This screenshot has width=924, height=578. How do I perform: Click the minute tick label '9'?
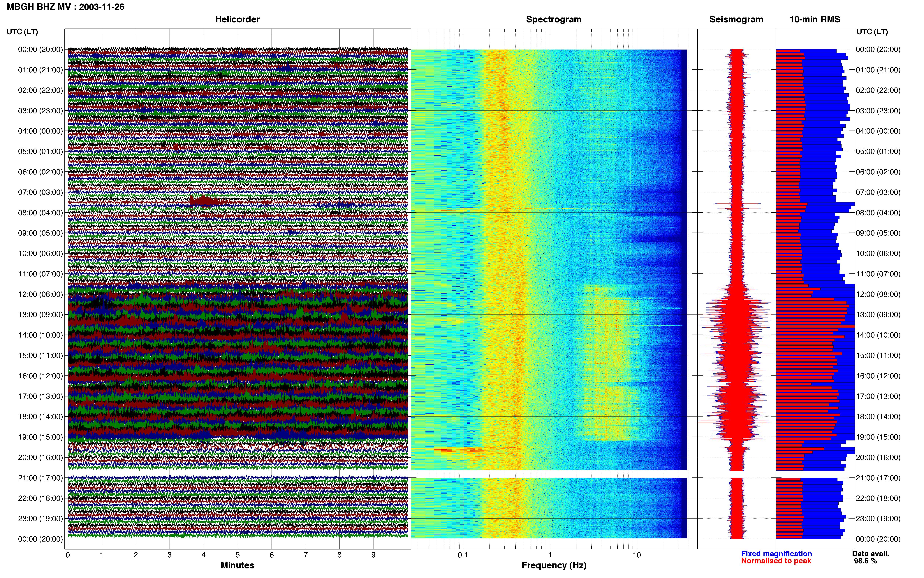(x=373, y=555)
